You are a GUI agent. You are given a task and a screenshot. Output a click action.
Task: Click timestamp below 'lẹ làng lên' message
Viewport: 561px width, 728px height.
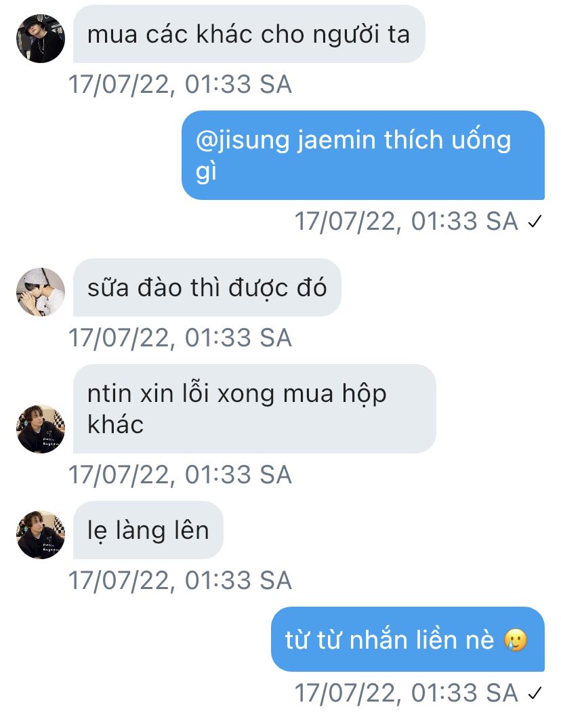coord(180,580)
